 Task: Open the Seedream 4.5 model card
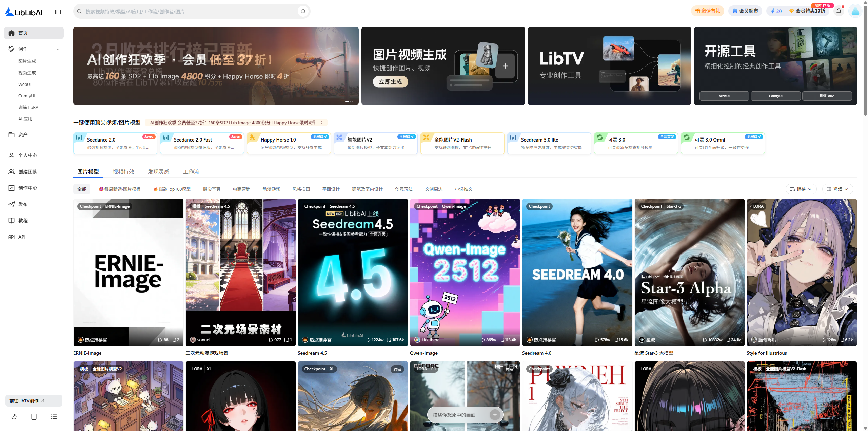pos(353,273)
